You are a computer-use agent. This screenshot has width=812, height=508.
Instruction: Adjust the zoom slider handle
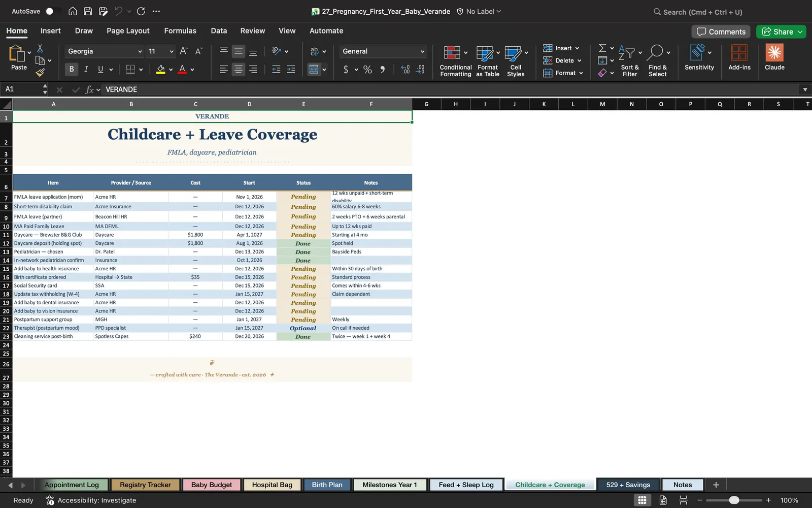(734, 500)
